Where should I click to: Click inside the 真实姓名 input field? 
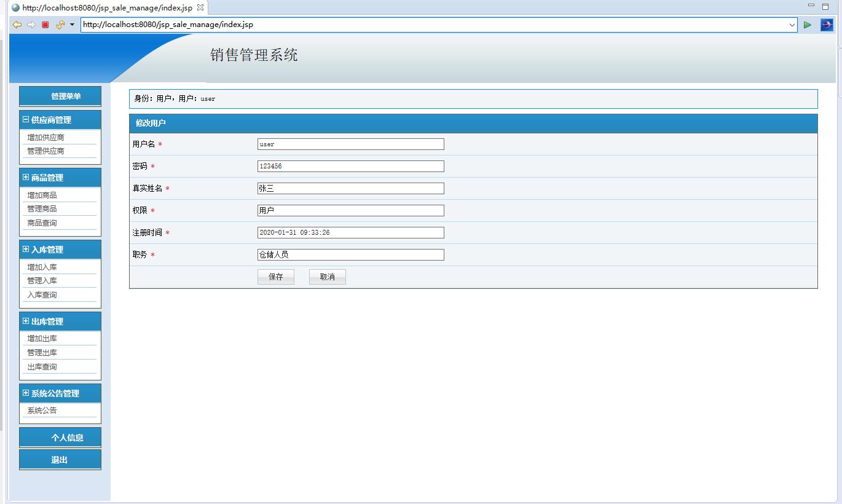click(350, 188)
